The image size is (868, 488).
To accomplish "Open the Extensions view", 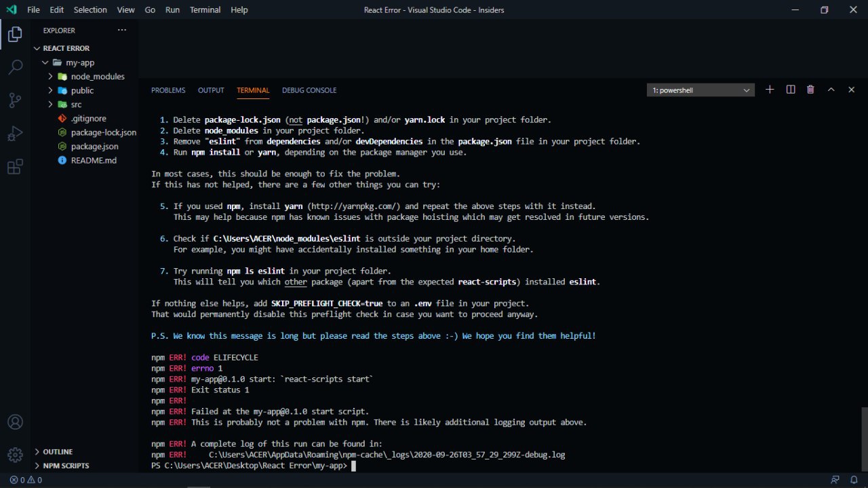I will [x=15, y=167].
